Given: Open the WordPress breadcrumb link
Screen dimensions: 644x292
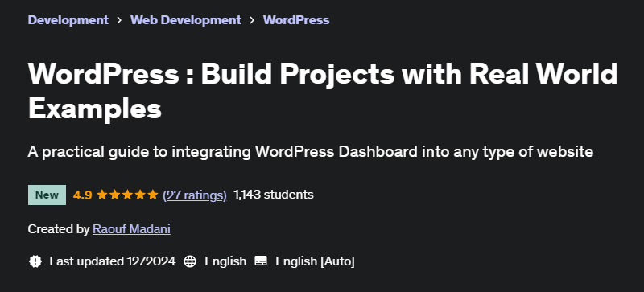Looking at the screenshot, I should pos(296,20).
